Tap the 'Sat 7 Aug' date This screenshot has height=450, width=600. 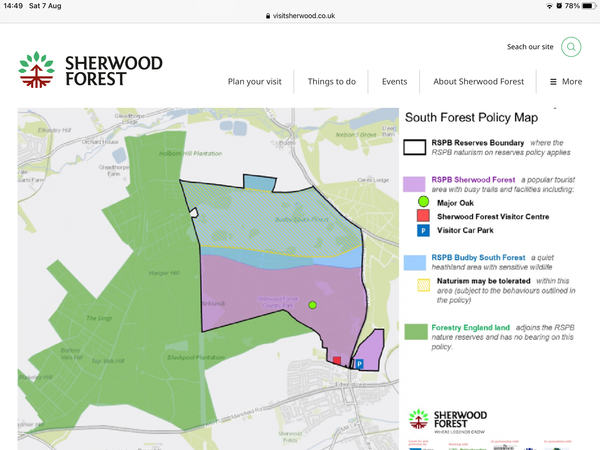(45, 6)
